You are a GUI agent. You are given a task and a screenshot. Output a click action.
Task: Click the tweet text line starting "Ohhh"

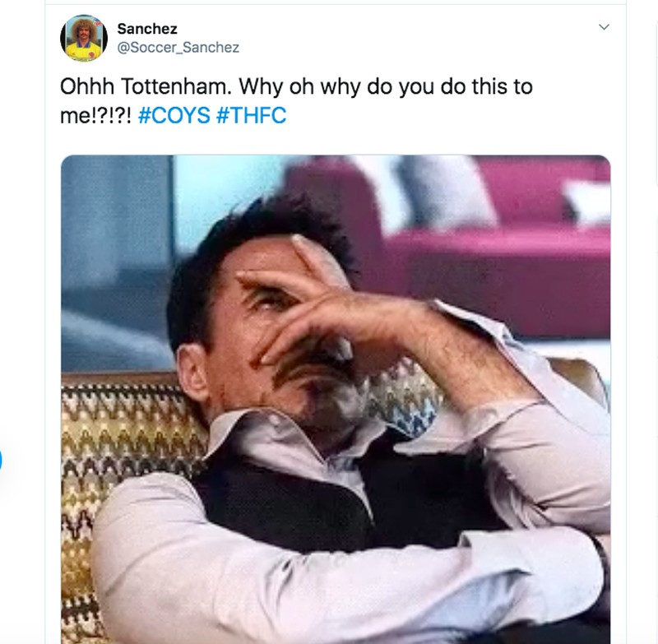(296, 86)
